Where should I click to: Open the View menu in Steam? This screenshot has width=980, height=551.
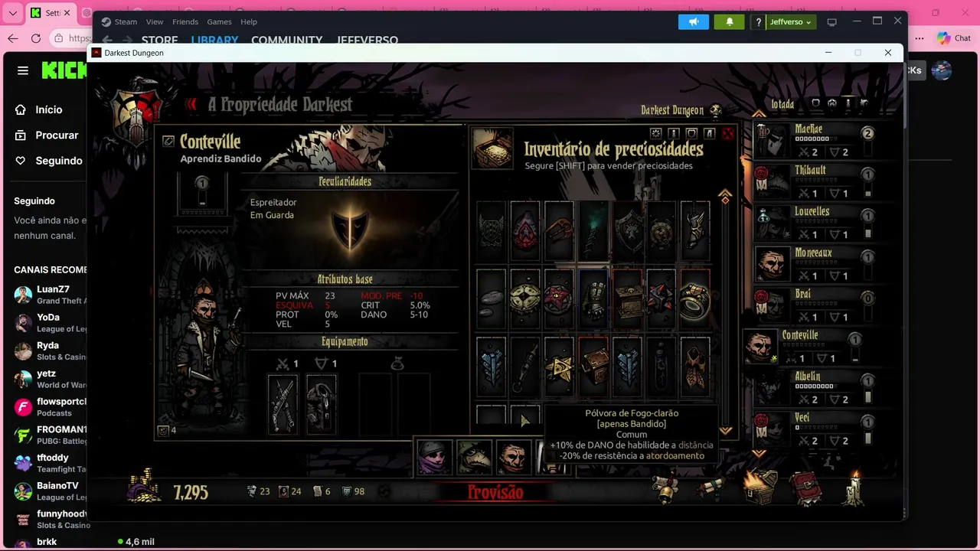(x=155, y=21)
